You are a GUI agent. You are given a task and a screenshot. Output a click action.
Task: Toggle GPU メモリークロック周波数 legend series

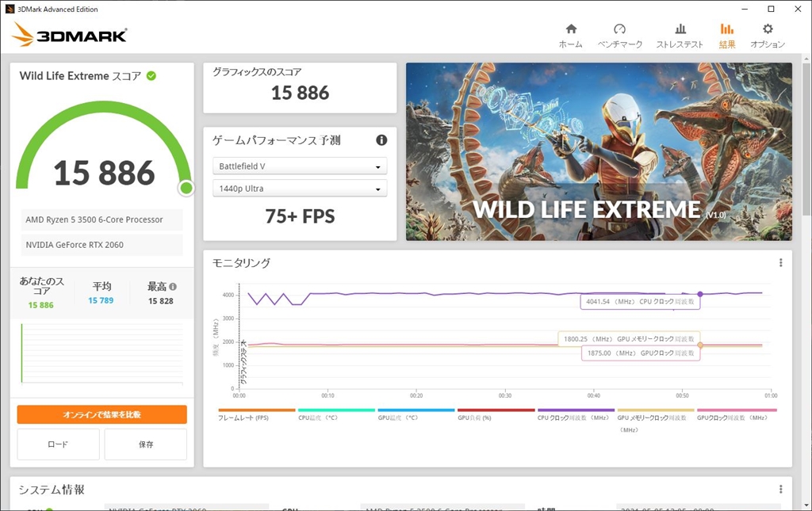[x=656, y=421]
